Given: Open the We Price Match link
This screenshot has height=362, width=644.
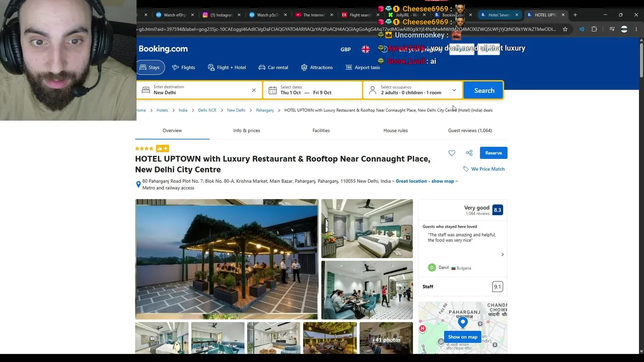Looking at the screenshot, I should [x=484, y=169].
